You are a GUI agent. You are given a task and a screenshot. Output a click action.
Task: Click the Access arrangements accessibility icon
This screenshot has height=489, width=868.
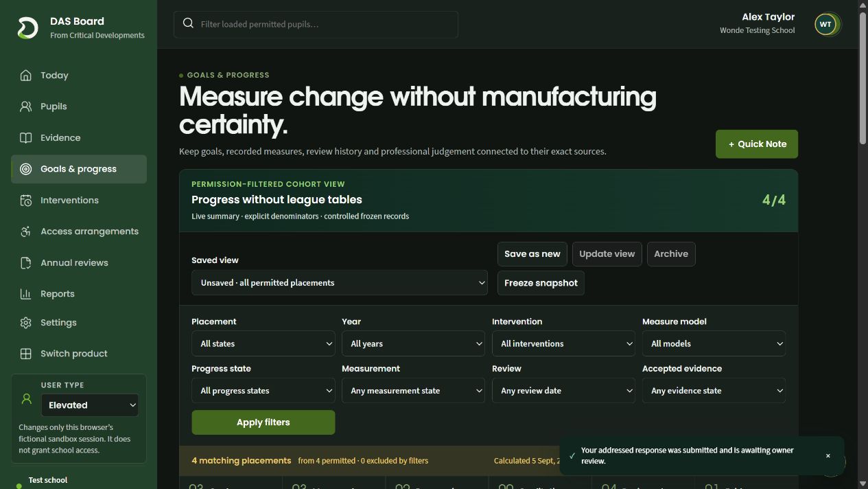click(25, 231)
